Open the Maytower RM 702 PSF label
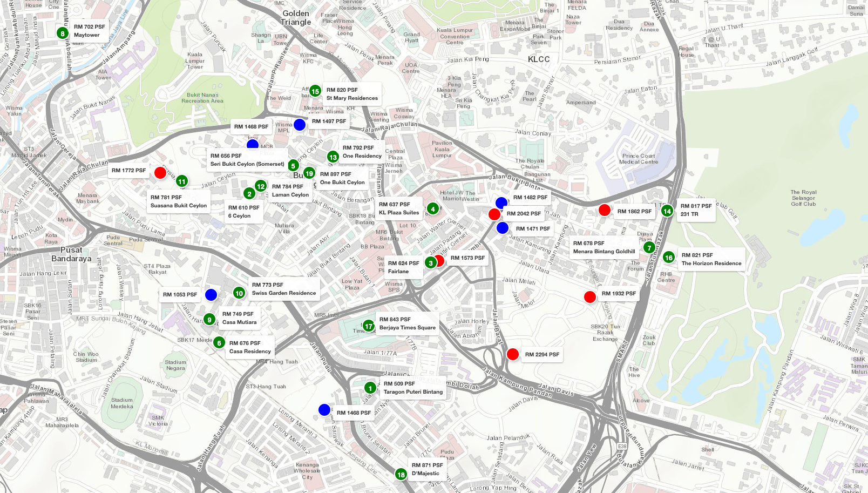The height and width of the screenshot is (493, 868). click(90, 31)
